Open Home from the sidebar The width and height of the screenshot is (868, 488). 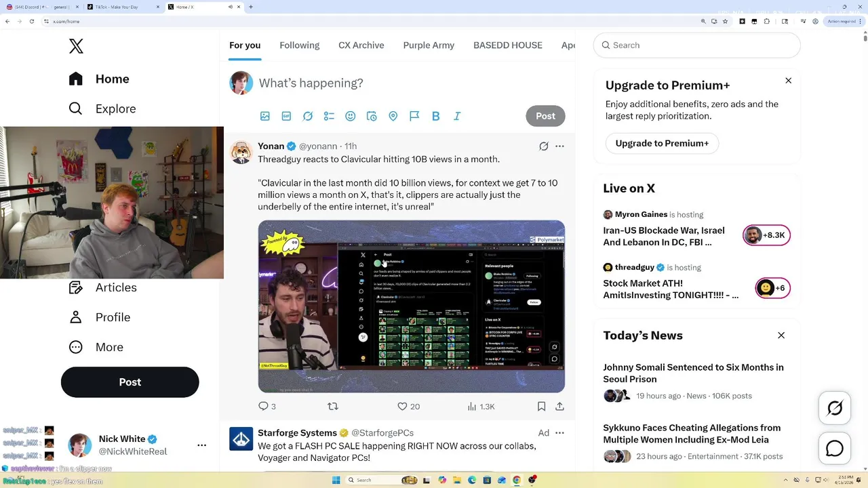99,79
